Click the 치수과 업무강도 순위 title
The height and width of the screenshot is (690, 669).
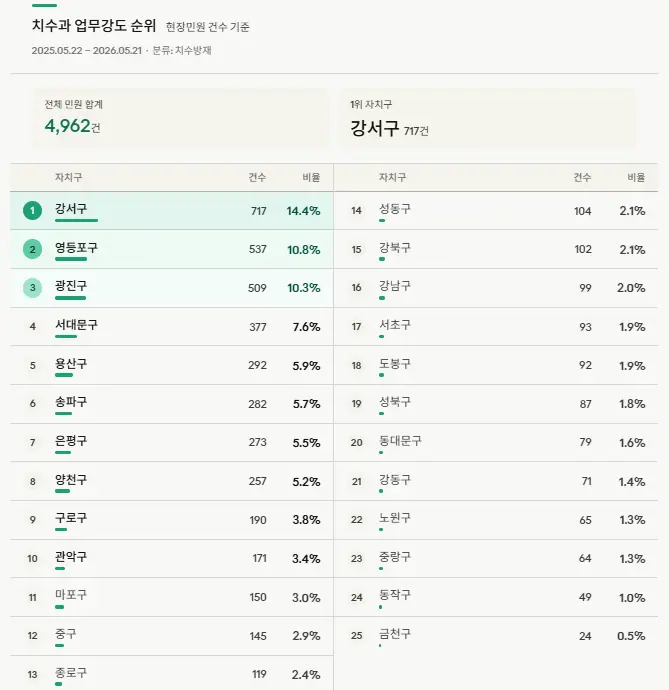coord(94,26)
